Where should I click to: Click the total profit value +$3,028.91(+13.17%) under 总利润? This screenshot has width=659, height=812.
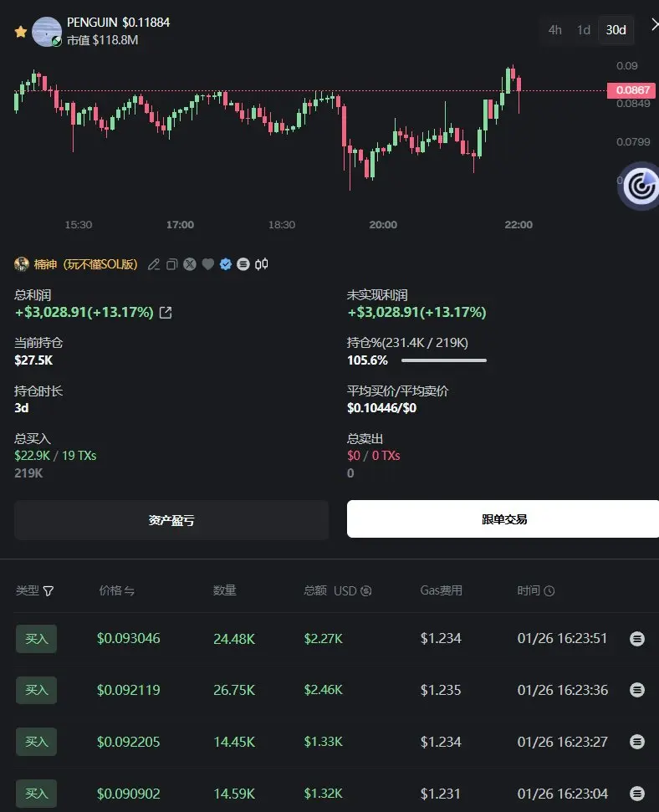[x=84, y=312]
